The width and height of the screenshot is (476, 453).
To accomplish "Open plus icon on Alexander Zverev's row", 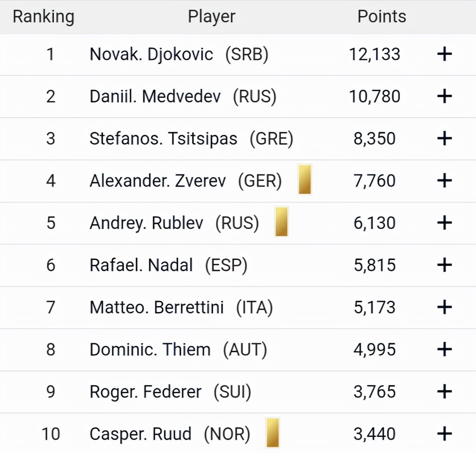I will (x=444, y=181).
